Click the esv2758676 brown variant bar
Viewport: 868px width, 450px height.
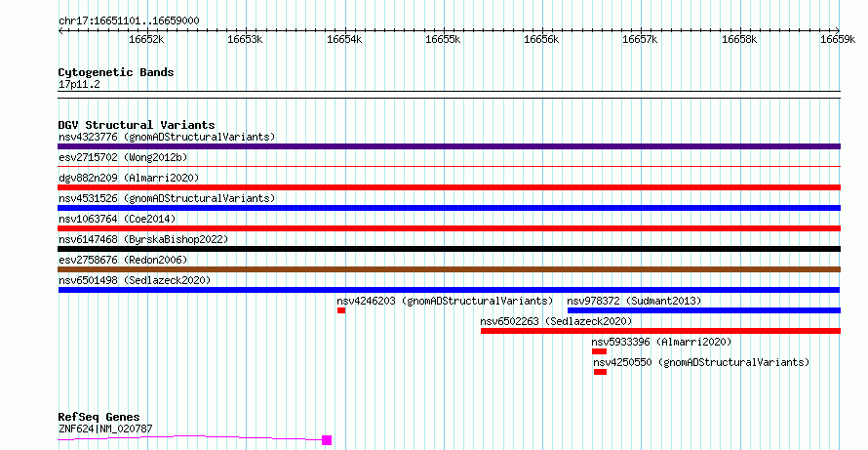coord(449,269)
